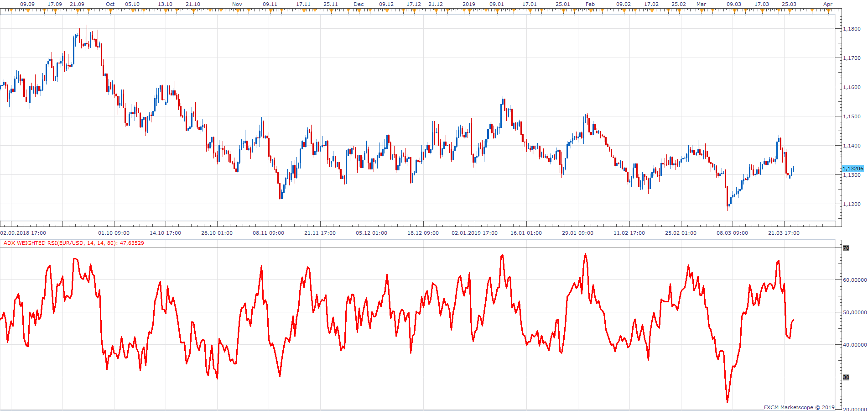The width and height of the screenshot is (868, 411).
Task: Select the 2019 year label on the top axis
Action: 469,4
